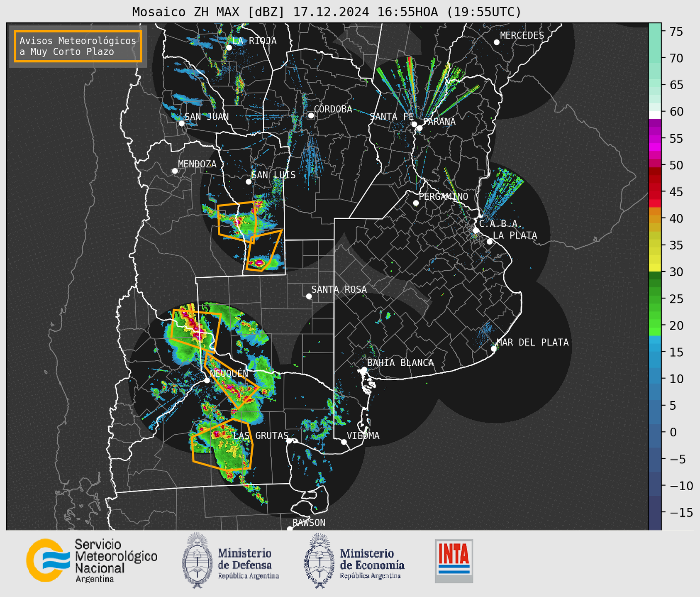Click the SANTA FE city label
700x597 pixels.
392,117
